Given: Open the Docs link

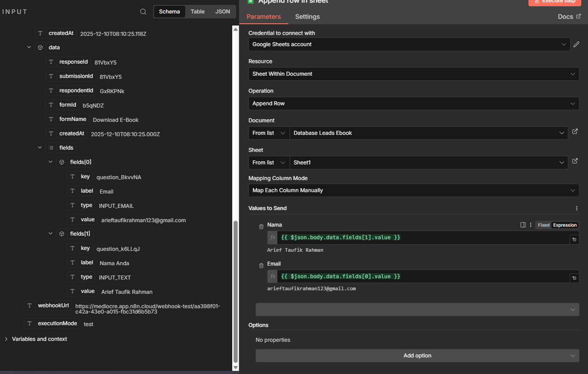Looking at the screenshot, I should click(x=569, y=17).
